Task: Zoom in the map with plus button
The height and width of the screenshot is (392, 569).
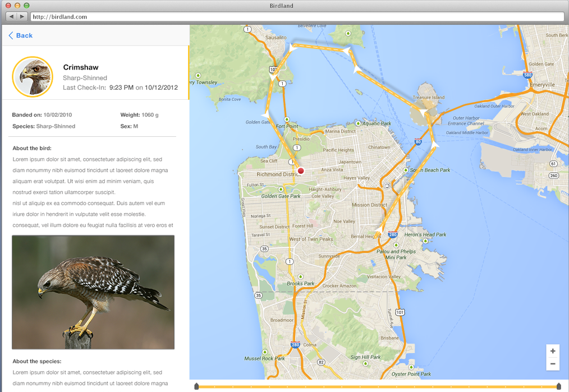Action: [x=553, y=351]
